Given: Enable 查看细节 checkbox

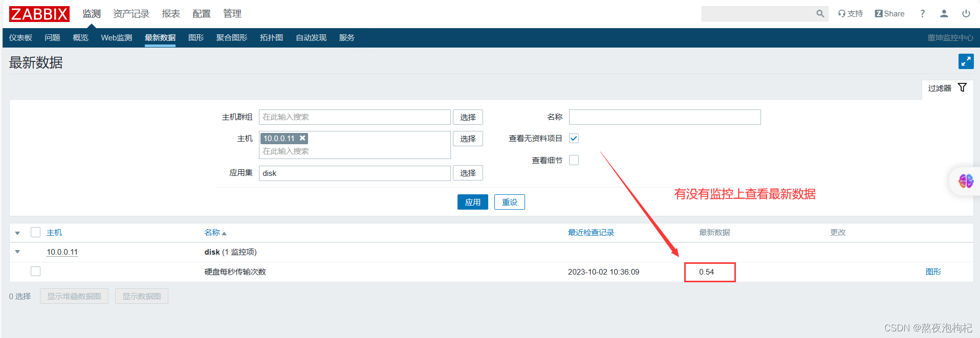Looking at the screenshot, I should [x=574, y=160].
